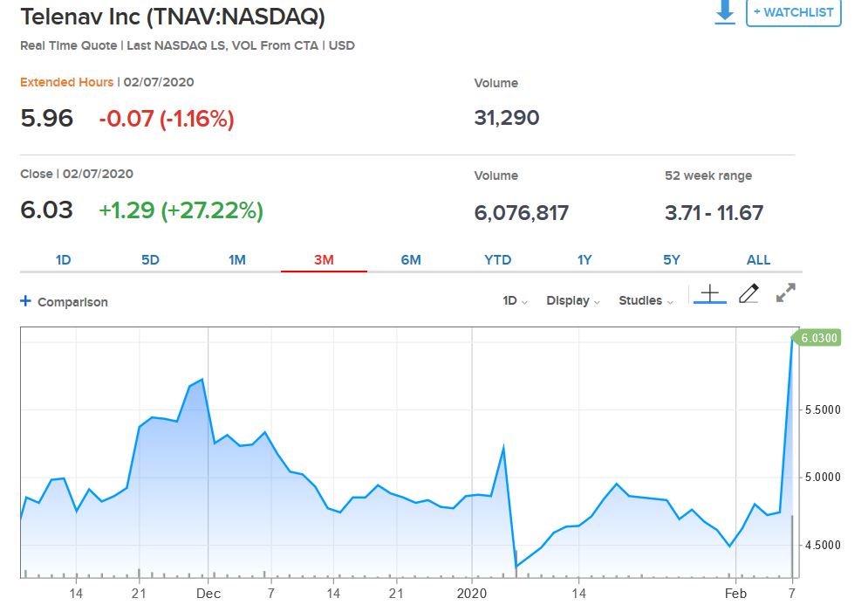Expand chart to fullscreen
The width and height of the screenshot is (868, 605).
(x=785, y=293)
